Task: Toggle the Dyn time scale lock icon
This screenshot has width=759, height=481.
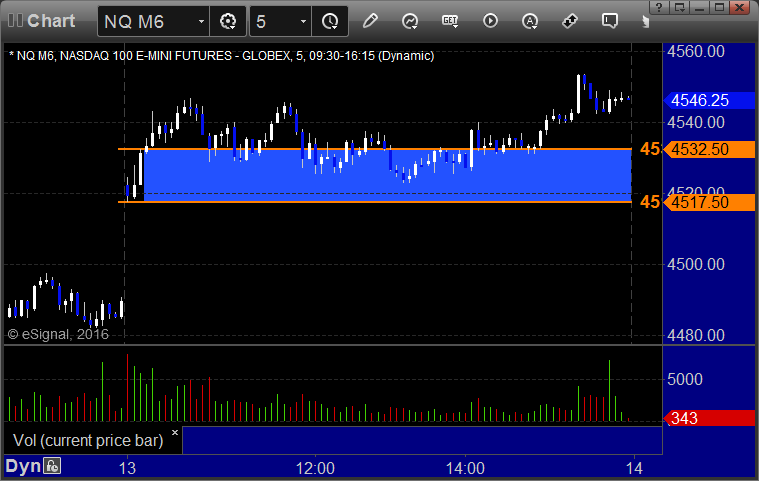Action: (x=52, y=466)
